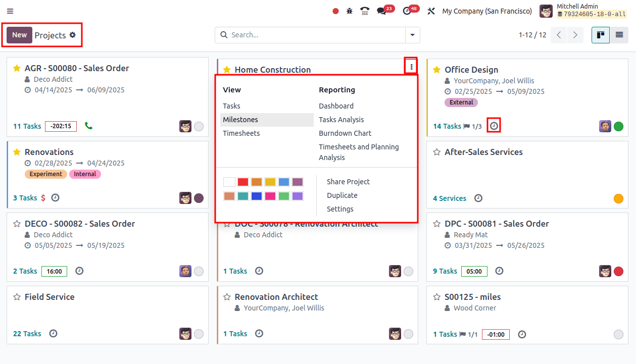Pick the red color swatch
The width and height of the screenshot is (636, 364).
click(x=243, y=182)
